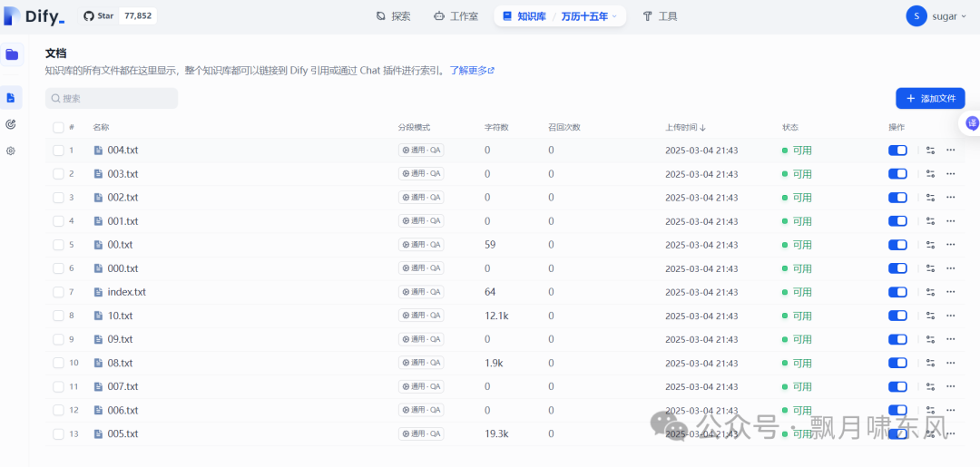The image size is (980, 467).
Task: Click the floating translate widget icon
Action: coord(972,123)
